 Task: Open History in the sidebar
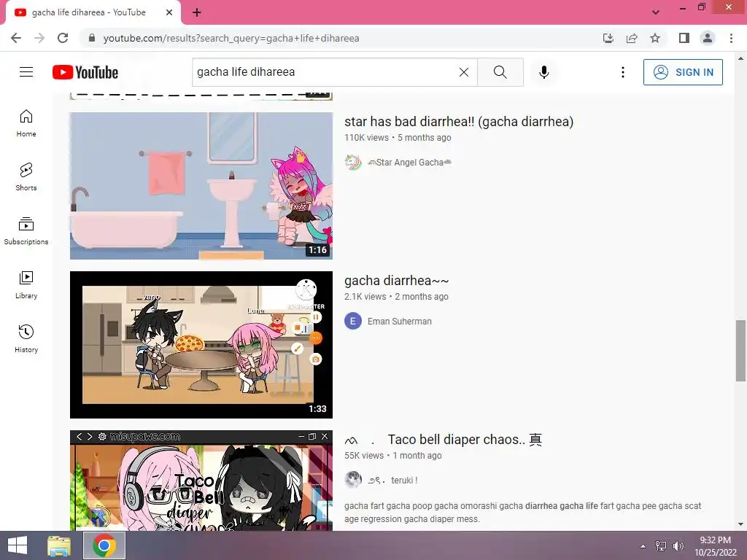click(x=26, y=338)
